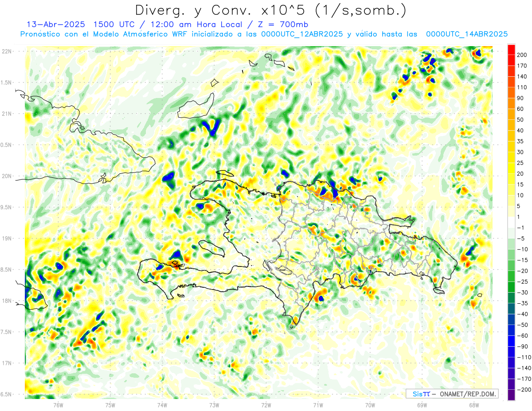Click the positive "20" color scale label
Viewport: 532px width, 411px height.
[521, 174]
